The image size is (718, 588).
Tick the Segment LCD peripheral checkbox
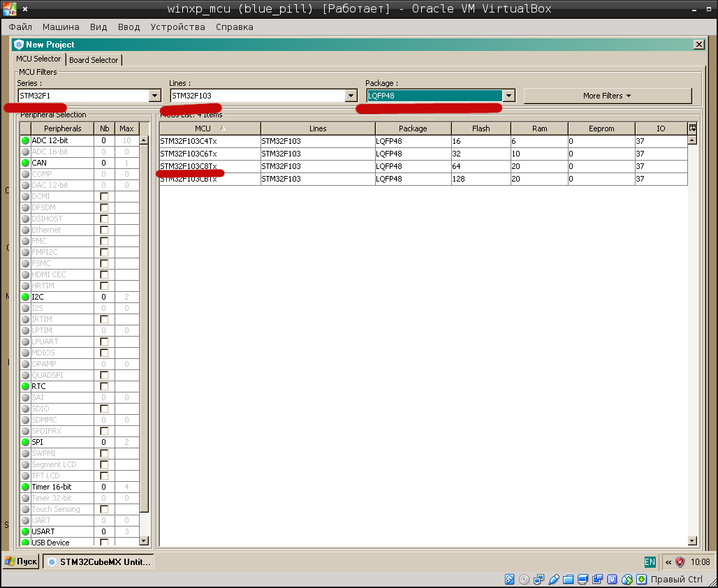click(104, 464)
